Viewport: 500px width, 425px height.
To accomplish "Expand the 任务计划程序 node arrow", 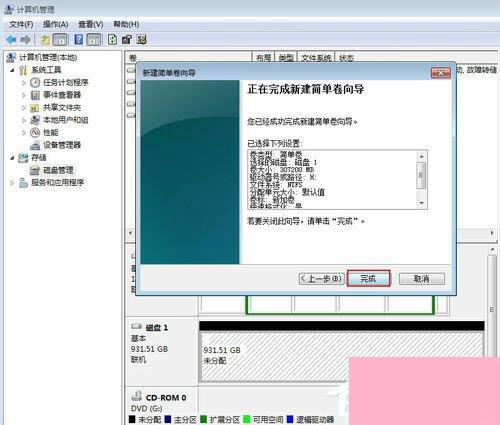I will pos(24,82).
